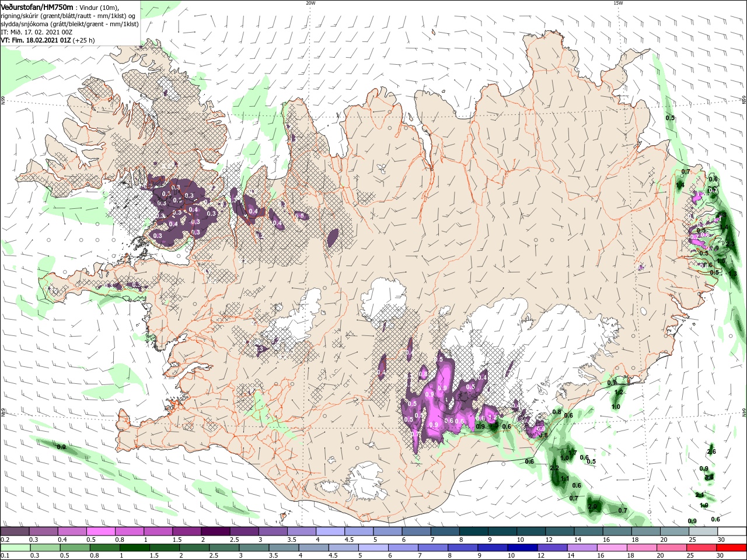This screenshot has height=560, width=747.
Task: Click the snow scale swatch starting at 2.5
Action: (244, 531)
